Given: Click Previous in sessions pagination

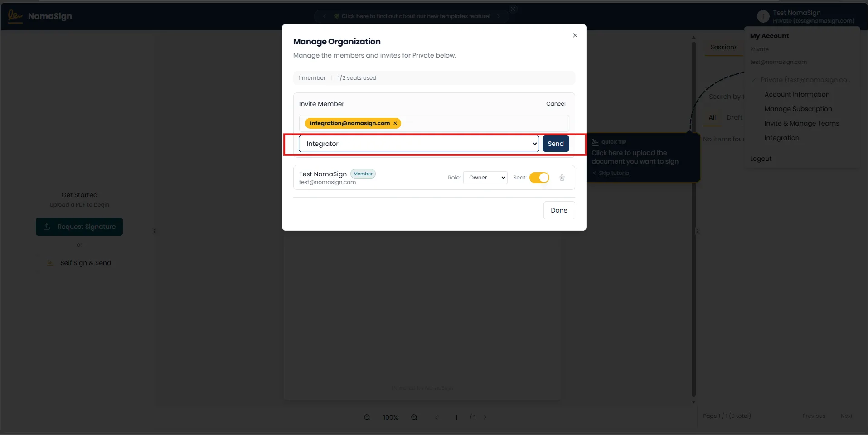Looking at the screenshot, I should pos(814,416).
